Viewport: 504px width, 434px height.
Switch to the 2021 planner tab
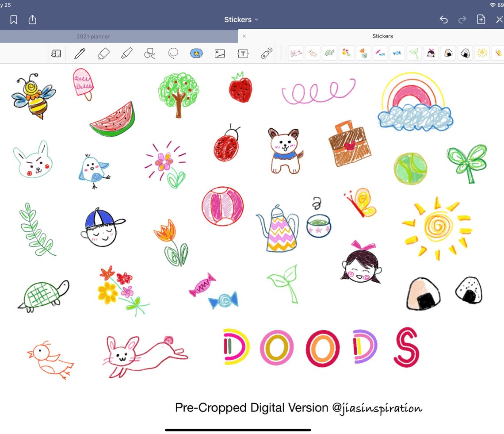click(x=93, y=36)
